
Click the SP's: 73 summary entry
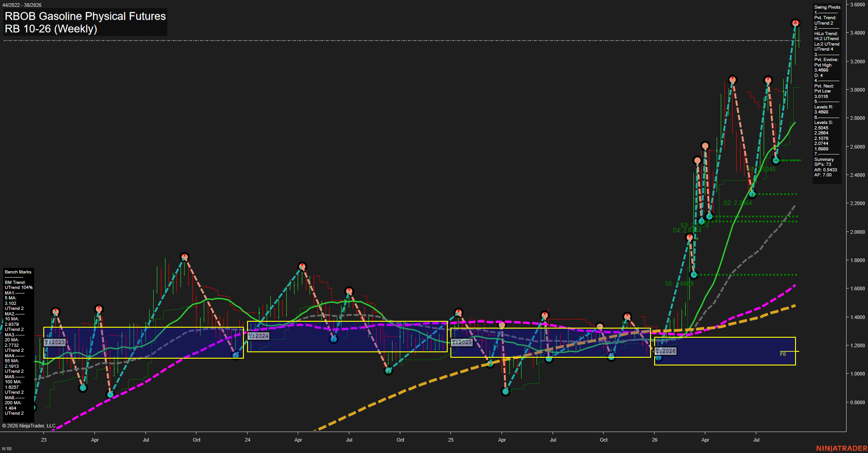click(x=822, y=165)
